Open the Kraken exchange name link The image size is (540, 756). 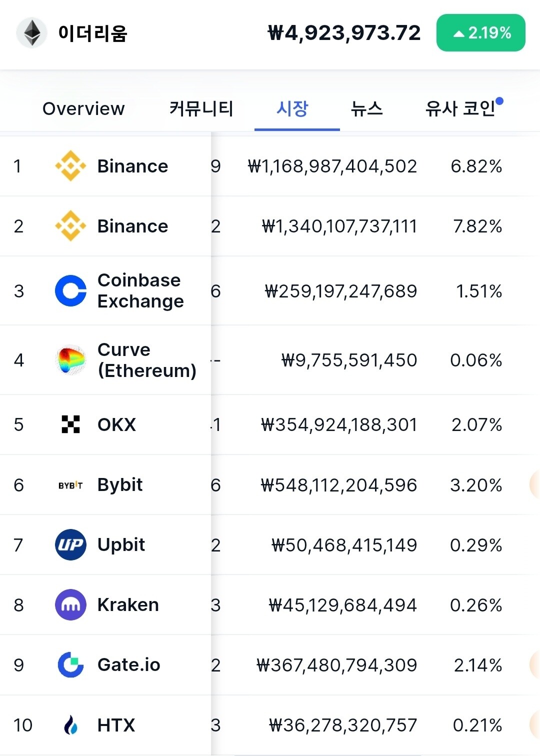coord(128,605)
